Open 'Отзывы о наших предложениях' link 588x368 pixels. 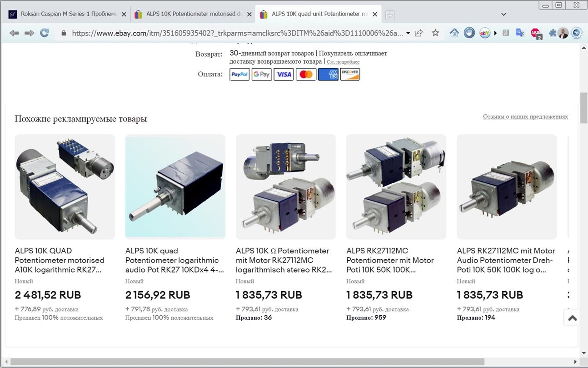[x=525, y=117]
